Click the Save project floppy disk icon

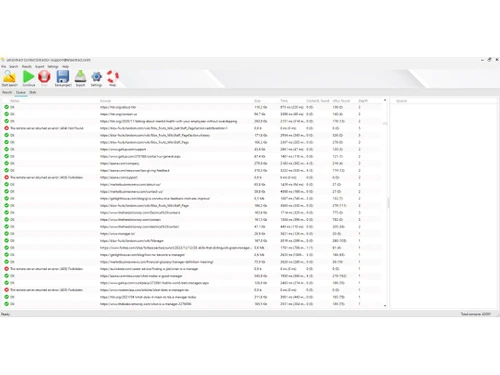(63, 77)
